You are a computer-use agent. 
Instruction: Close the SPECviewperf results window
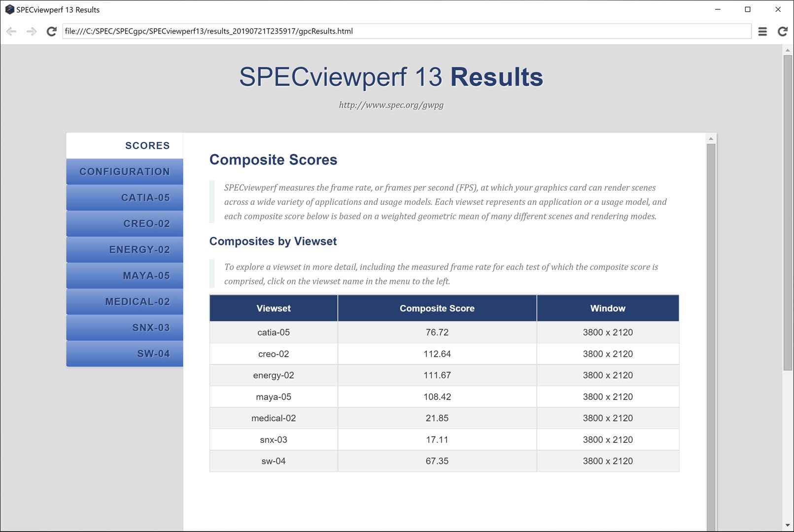click(778, 9)
